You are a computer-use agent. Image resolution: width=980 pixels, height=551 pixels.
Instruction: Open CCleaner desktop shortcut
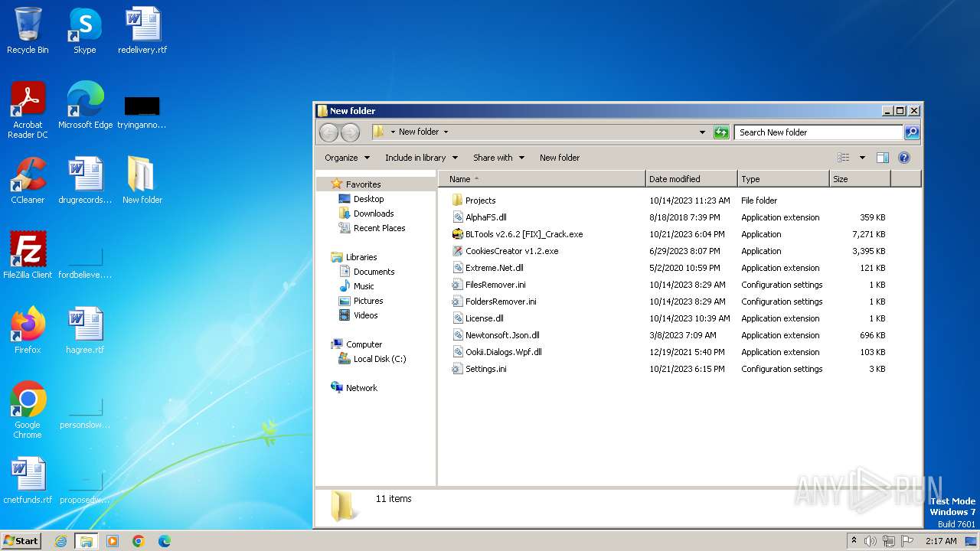tap(28, 181)
